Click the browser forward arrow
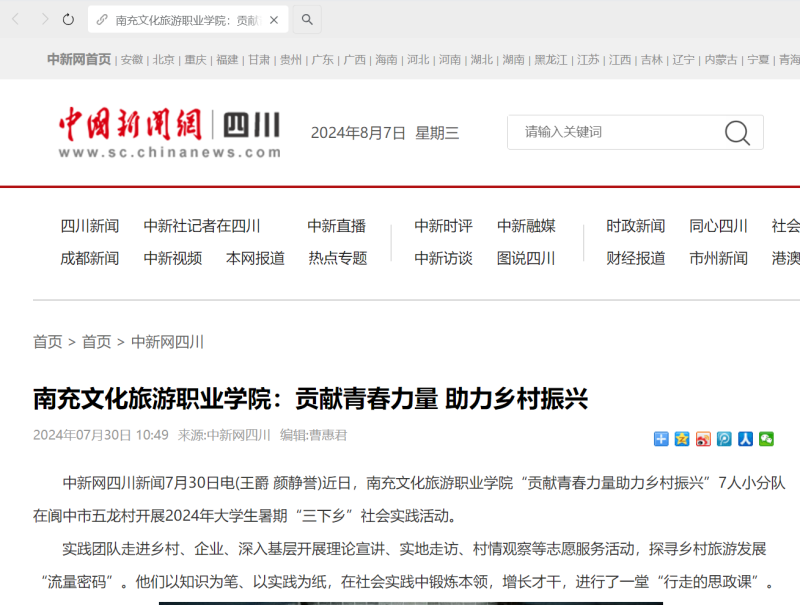This screenshot has width=800, height=605. click(44, 19)
